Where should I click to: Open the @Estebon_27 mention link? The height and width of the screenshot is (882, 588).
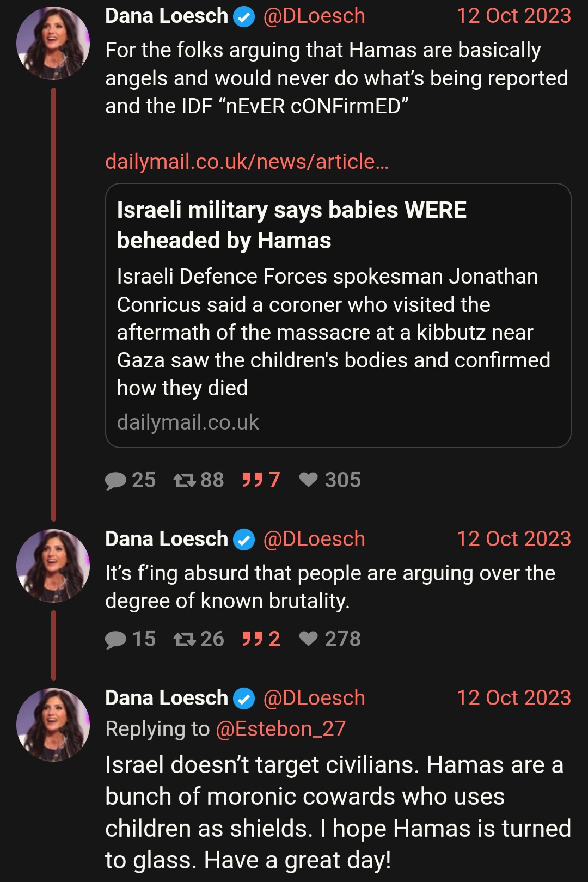(280, 729)
